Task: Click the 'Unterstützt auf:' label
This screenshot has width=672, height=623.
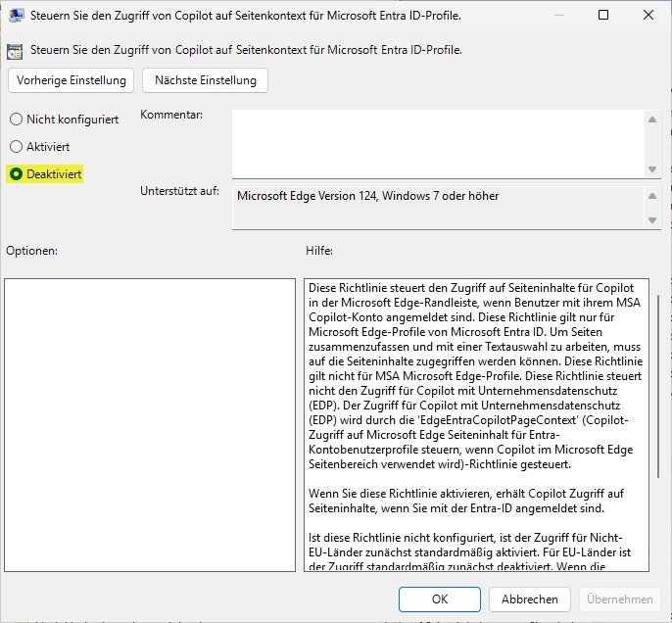Action: point(179,191)
